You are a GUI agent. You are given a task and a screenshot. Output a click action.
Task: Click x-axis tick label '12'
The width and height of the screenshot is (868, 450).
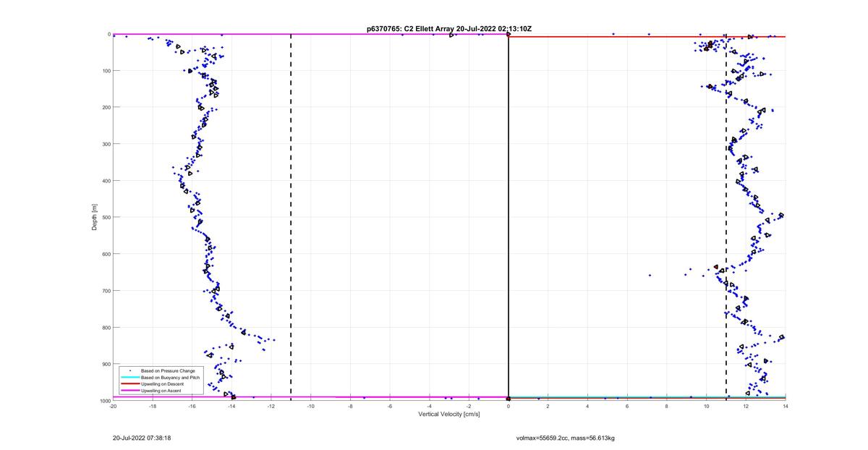tap(746, 407)
